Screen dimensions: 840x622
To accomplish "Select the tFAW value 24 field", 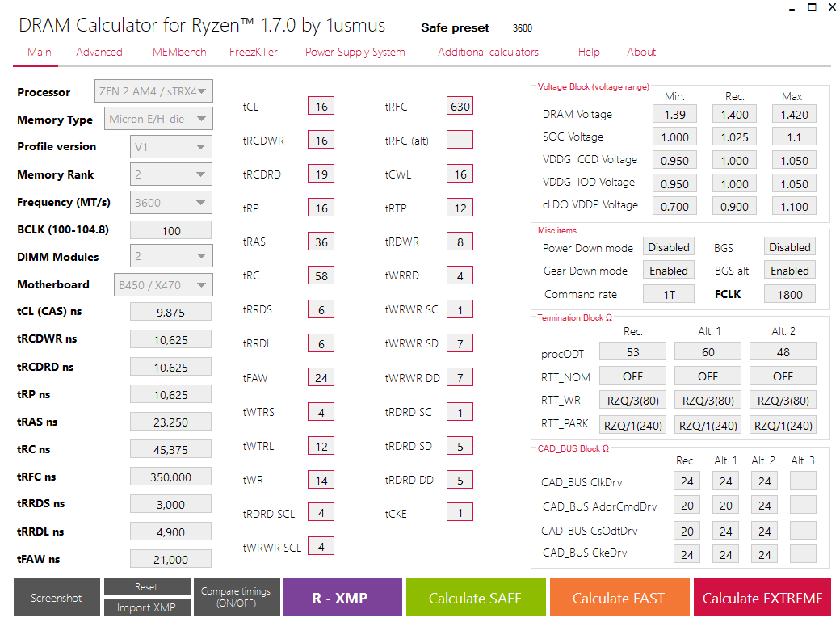I will click(321, 378).
